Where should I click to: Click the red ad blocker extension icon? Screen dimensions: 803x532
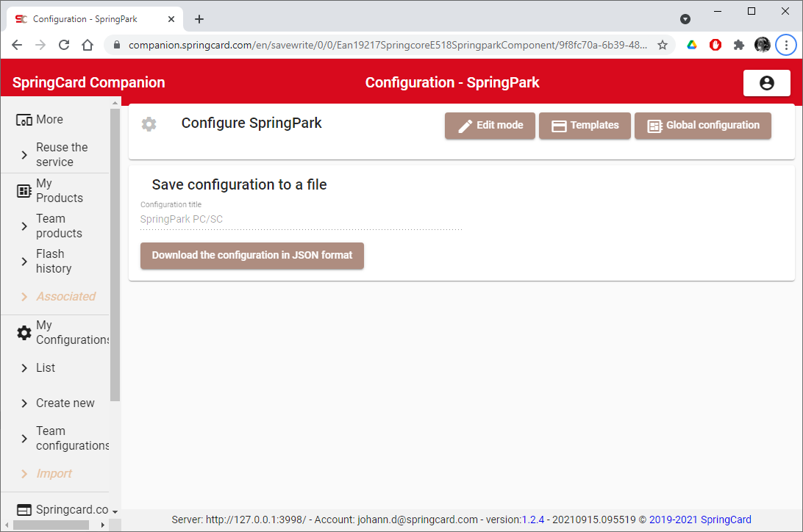point(715,44)
